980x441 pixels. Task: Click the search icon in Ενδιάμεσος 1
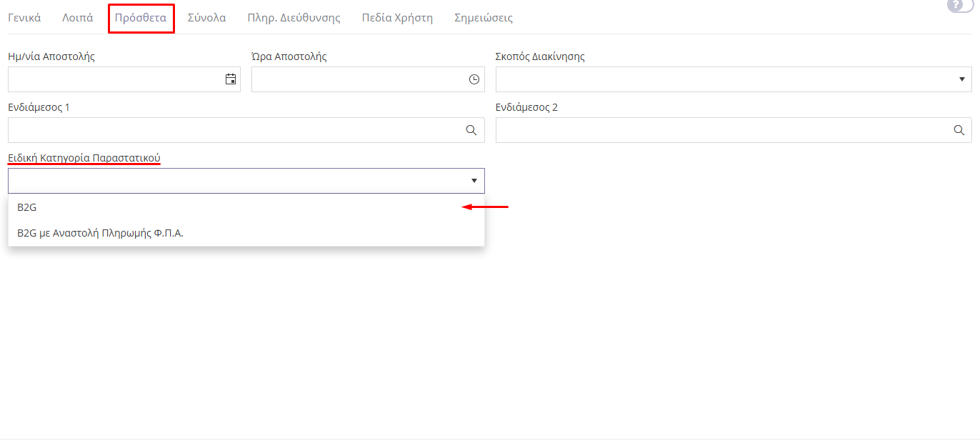(471, 130)
